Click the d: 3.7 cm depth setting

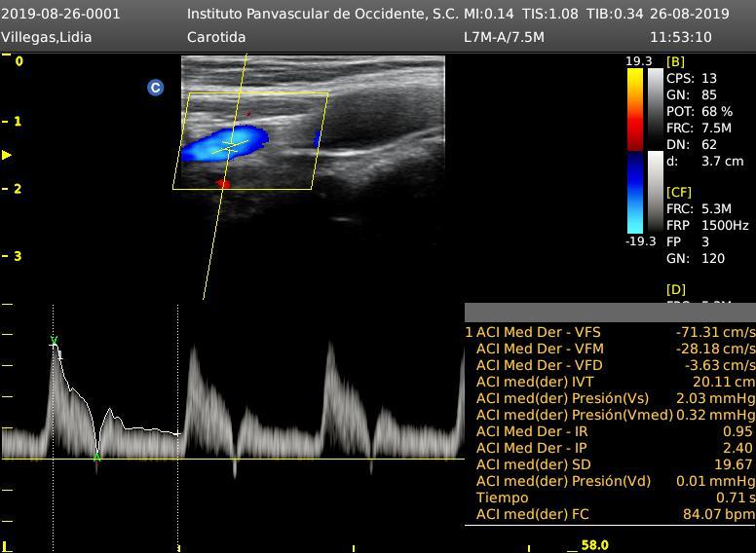pyautogui.click(x=705, y=162)
